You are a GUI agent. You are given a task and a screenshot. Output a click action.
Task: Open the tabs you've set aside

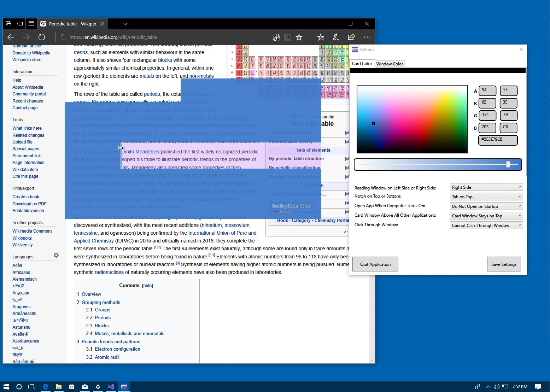pos(8,24)
